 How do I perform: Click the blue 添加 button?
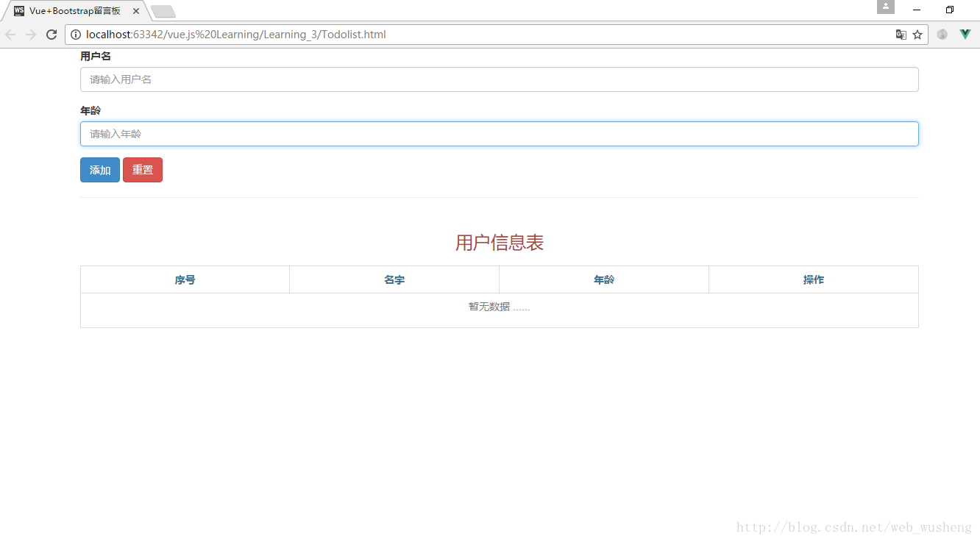click(100, 170)
